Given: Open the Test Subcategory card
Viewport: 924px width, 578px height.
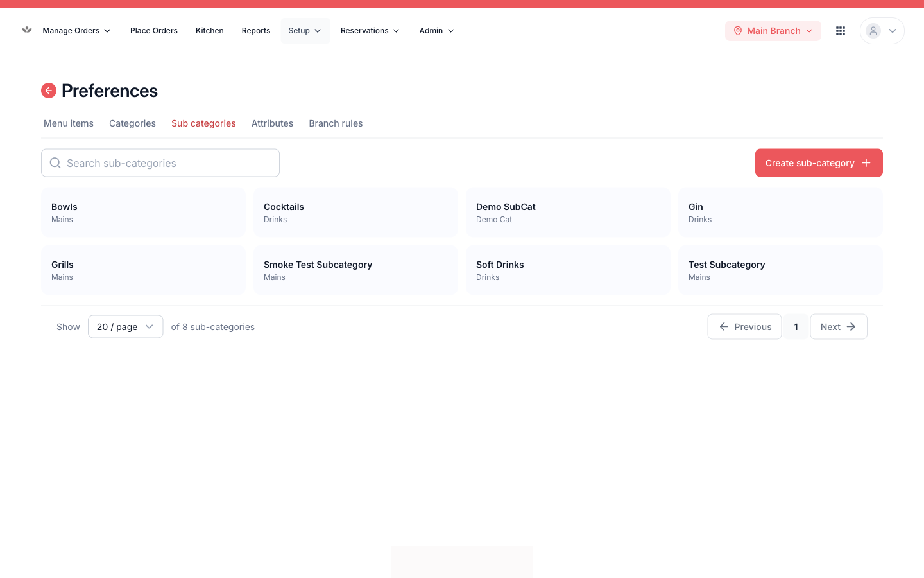Looking at the screenshot, I should point(780,270).
